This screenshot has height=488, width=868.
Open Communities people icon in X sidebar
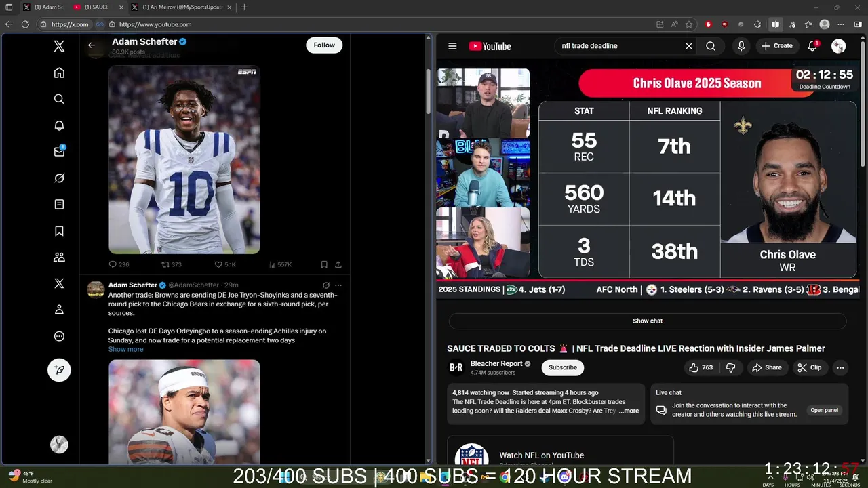pyautogui.click(x=59, y=258)
